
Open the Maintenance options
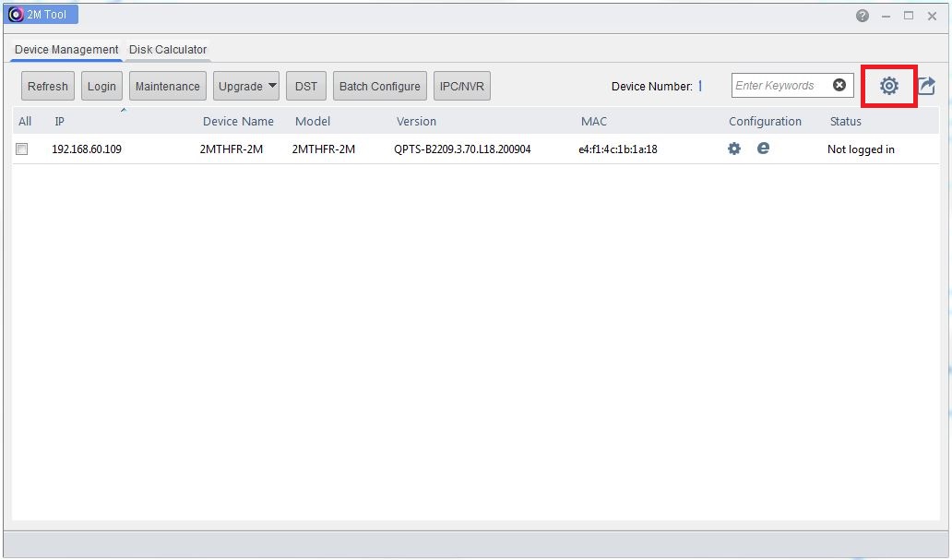(x=168, y=86)
